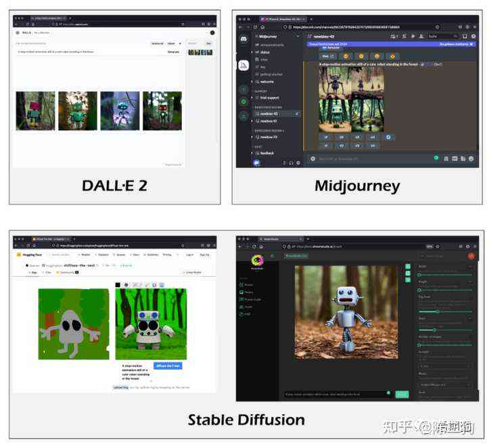Screen dimensions: 487x448
Task: Click the hand-drawn robot sketch canvas
Action: click(74, 324)
